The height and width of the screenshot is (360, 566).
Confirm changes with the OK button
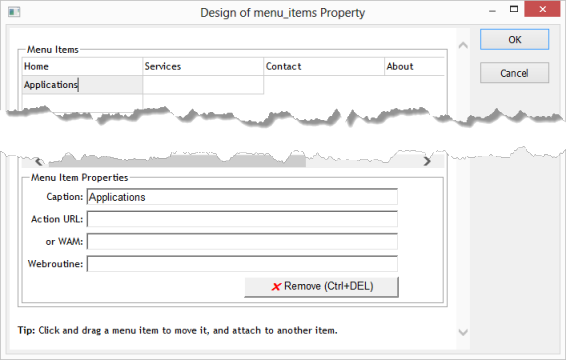514,39
